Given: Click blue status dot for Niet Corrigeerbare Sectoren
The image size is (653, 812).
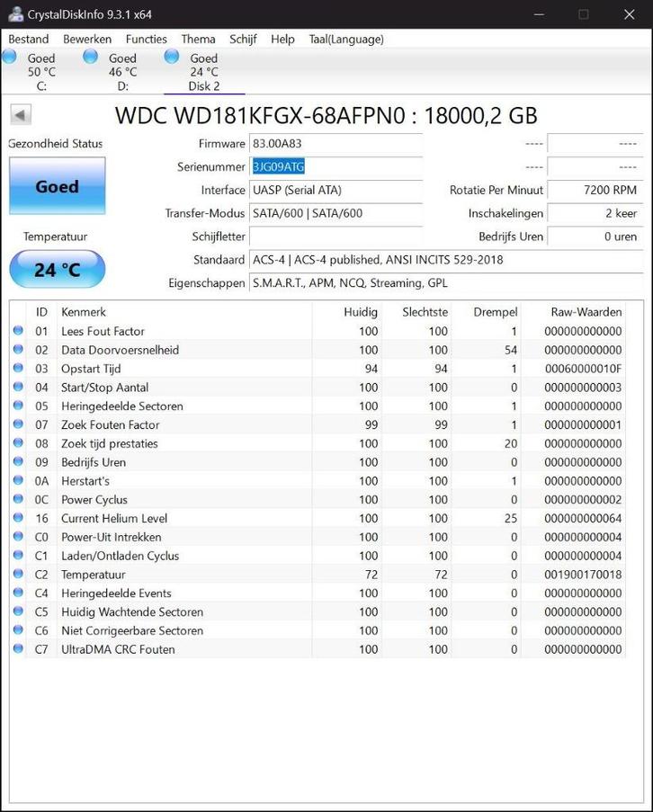Looking at the screenshot, I should pyautogui.click(x=18, y=629).
